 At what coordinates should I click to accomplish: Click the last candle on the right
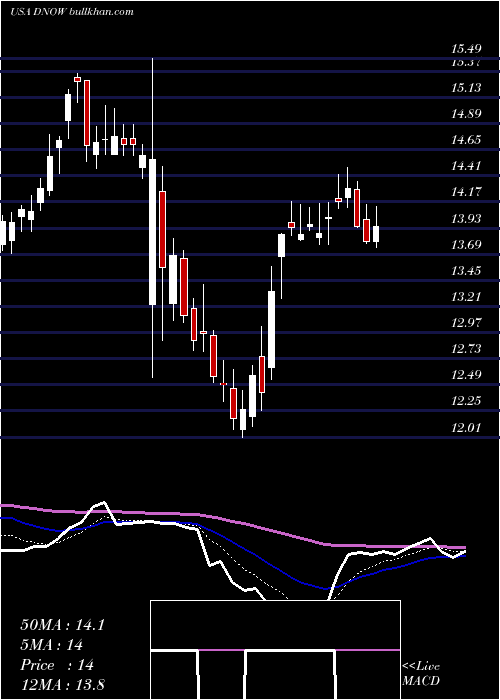click(376, 227)
